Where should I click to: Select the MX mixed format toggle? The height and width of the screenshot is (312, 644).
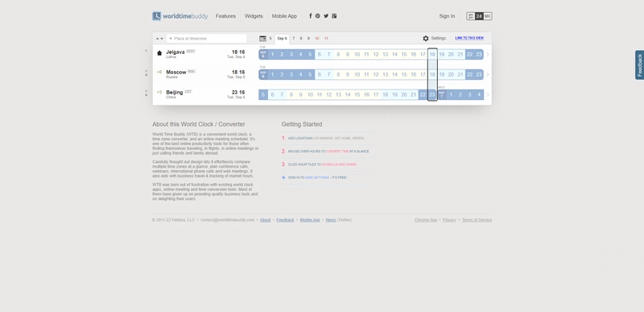[488, 16]
